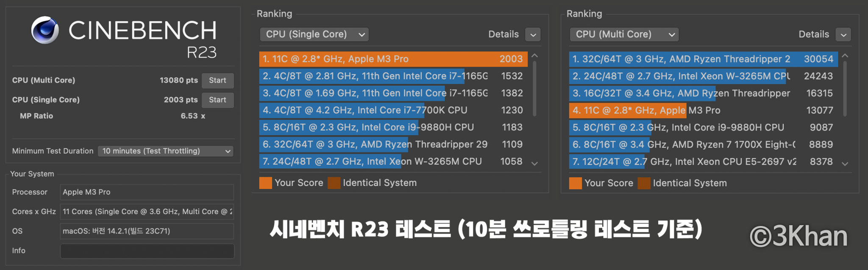Click single core scrollbar up arrow
Viewport: 868px width, 270px height.
pos(535,56)
